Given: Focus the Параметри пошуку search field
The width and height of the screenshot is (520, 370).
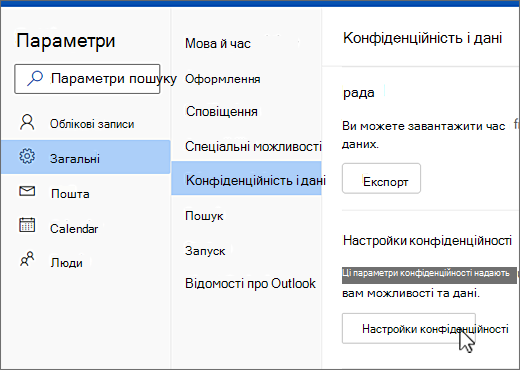Looking at the screenshot, I should (x=87, y=79).
